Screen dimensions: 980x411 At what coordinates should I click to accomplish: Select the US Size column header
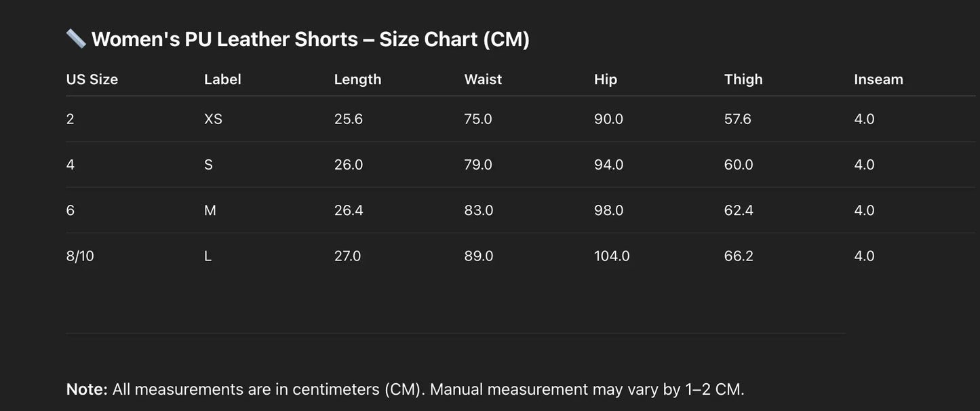[x=92, y=79]
